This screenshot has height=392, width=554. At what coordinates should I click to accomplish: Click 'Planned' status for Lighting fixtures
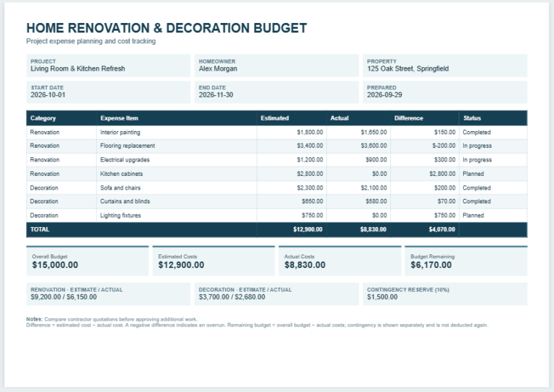[x=473, y=215]
